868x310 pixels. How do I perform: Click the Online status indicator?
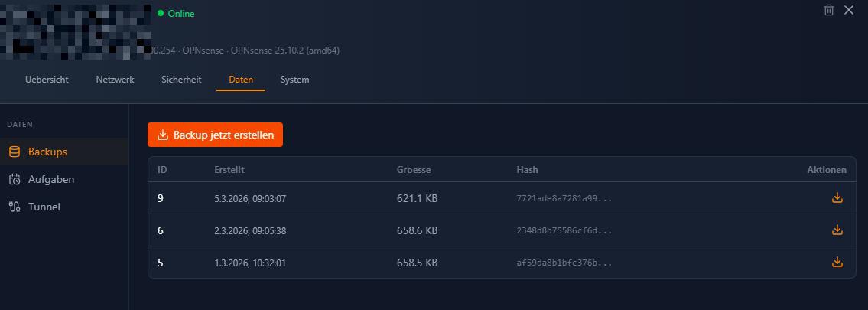point(176,13)
